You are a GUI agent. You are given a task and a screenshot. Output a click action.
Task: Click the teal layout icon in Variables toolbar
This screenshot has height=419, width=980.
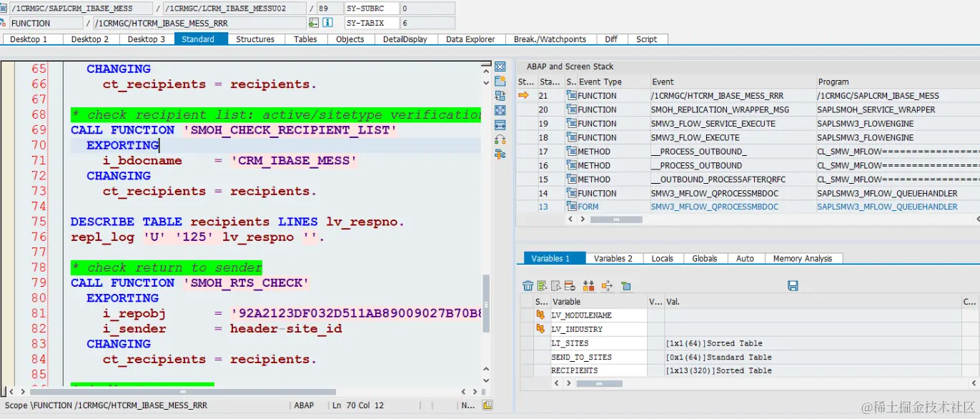point(626,286)
